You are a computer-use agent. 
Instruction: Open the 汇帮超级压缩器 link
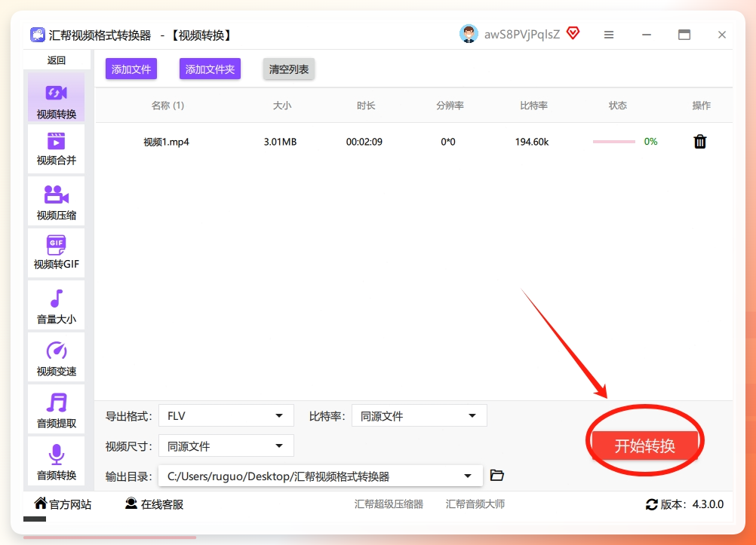(389, 504)
